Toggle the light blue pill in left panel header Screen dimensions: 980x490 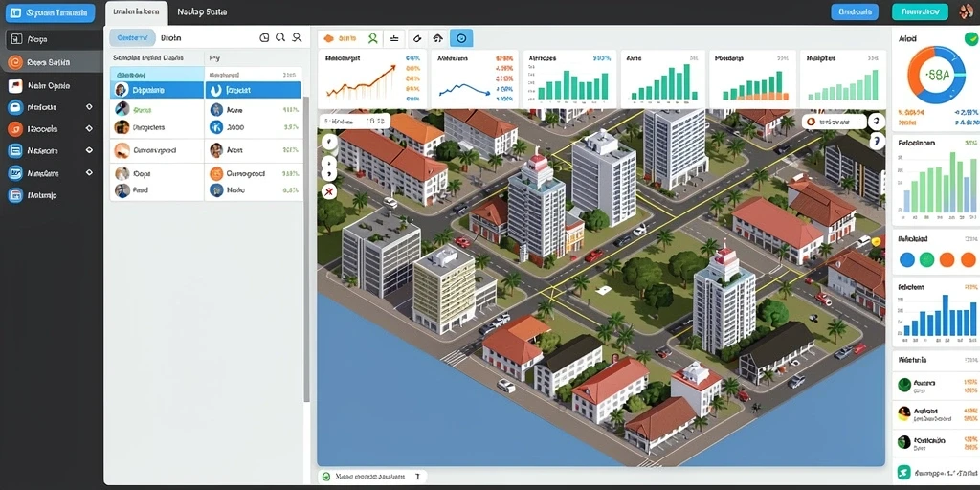click(132, 37)
